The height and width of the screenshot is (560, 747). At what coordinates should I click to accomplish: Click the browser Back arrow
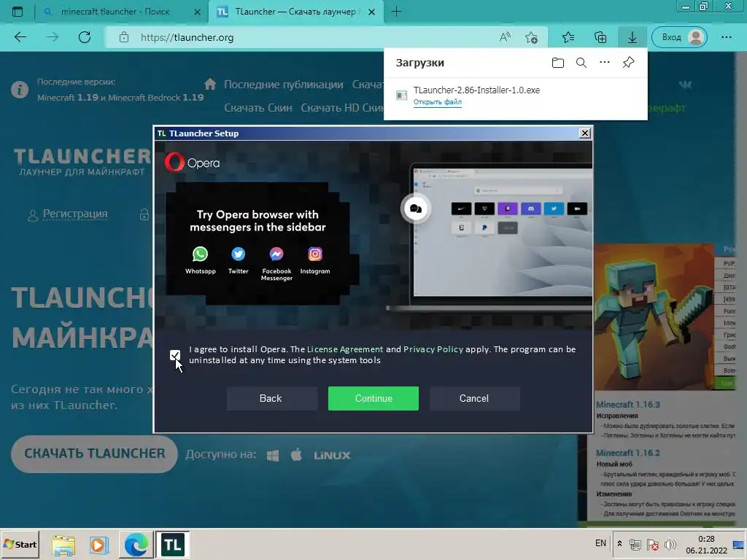click(x=20, y=37)
